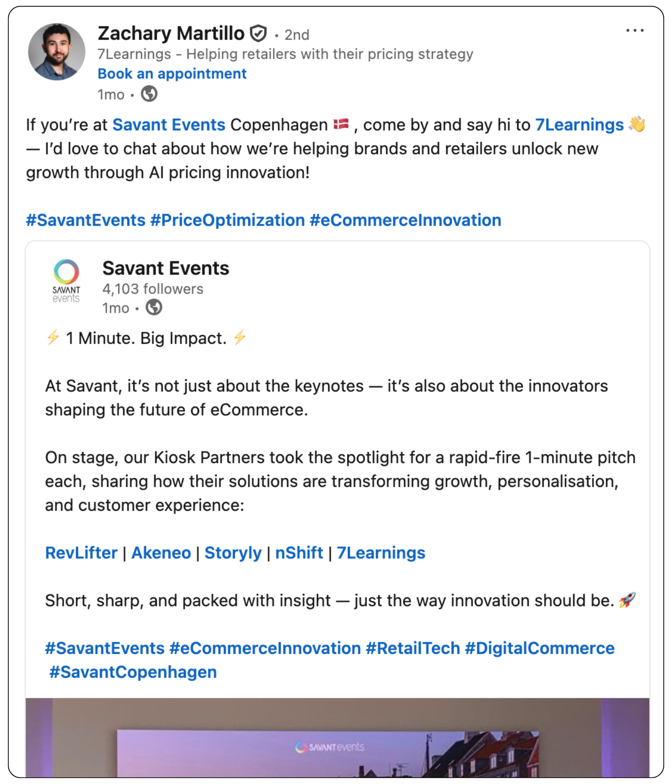
Task: Open the Storyly company link
Action: click(x=233, y=553)
